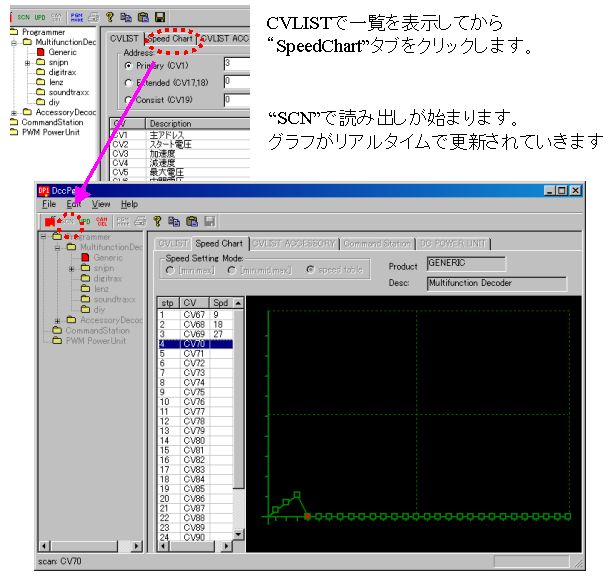
Task: Click SCN scan icon in upper window toolbar
Action: pyautogui.click(x=23, y=17)
